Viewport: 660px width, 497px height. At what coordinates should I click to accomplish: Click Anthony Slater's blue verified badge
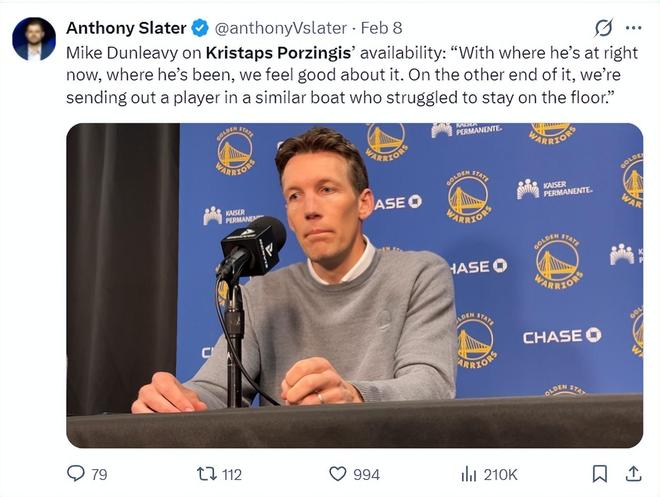[199, 27]
